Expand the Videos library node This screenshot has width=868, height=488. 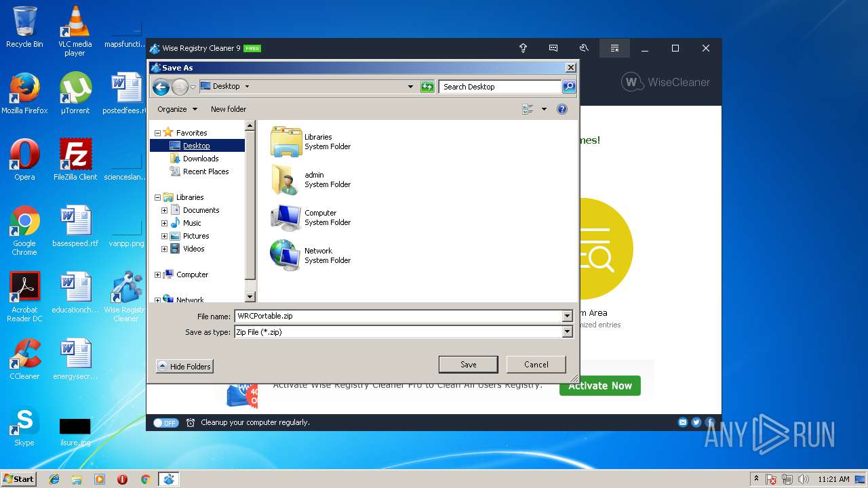point(164,249)
